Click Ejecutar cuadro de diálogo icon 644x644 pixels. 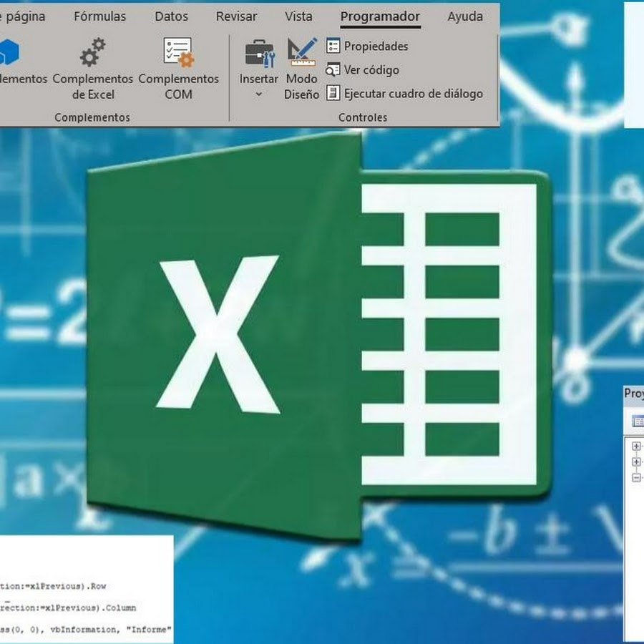click(333, 93)
